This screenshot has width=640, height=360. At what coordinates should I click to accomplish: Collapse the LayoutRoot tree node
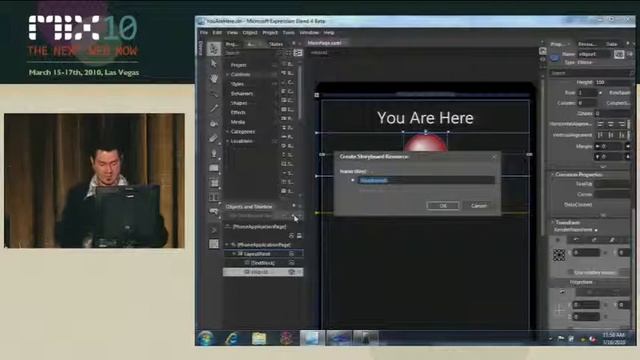234,254
